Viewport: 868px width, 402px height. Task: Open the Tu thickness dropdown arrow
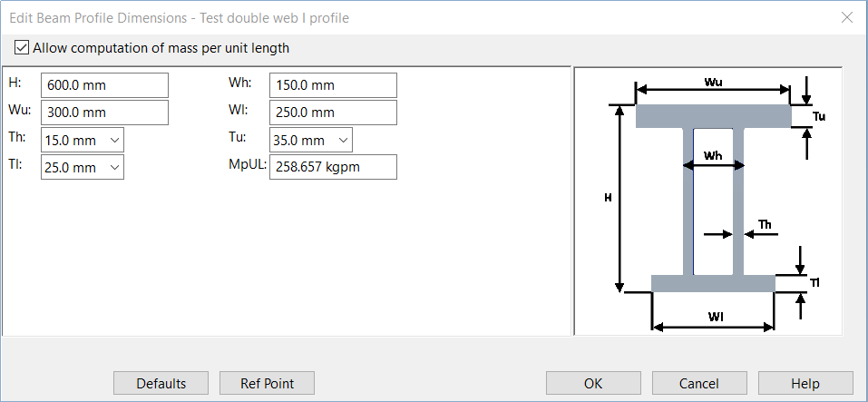pyautogui.click(x=343, y=140)
